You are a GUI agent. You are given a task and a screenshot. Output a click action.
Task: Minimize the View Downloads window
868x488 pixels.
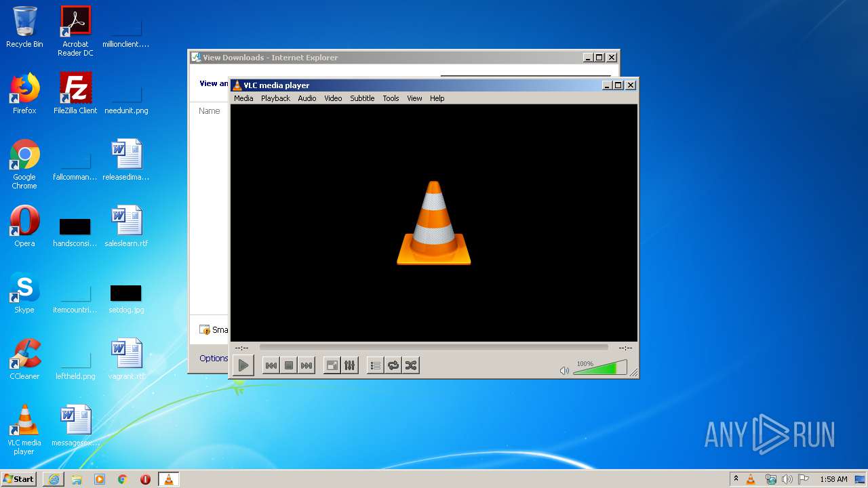(588, 58)
